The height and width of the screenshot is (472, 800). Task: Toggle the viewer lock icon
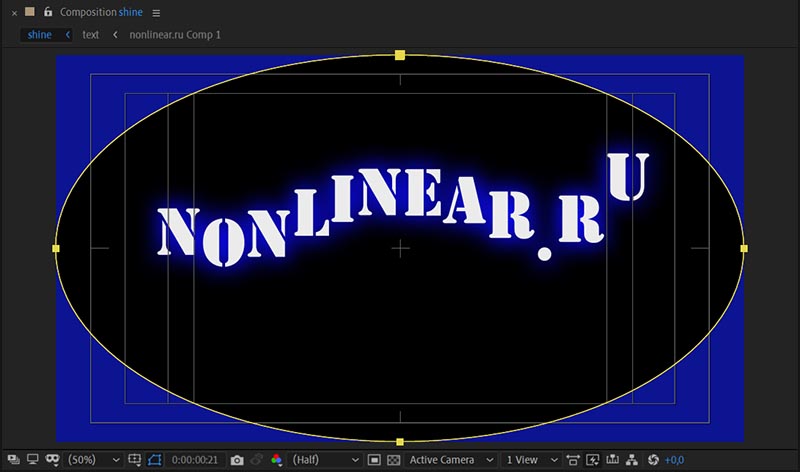tap(48, 12)
